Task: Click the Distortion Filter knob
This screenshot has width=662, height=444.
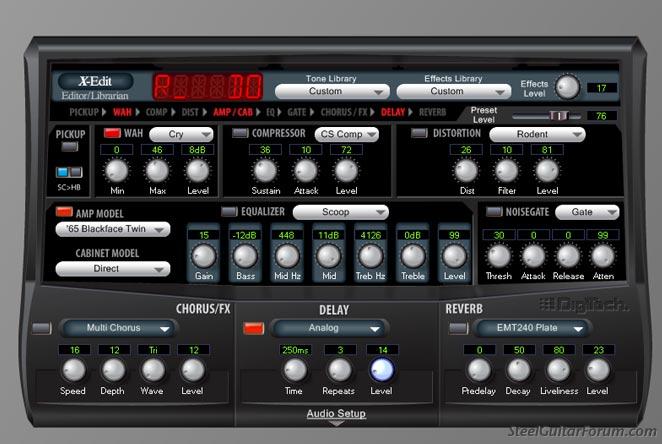Action: click(507, 171)
